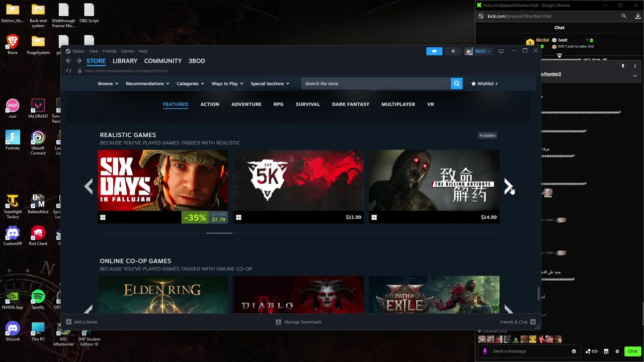Select the FEATURED category tab

(x=175, y=104)
